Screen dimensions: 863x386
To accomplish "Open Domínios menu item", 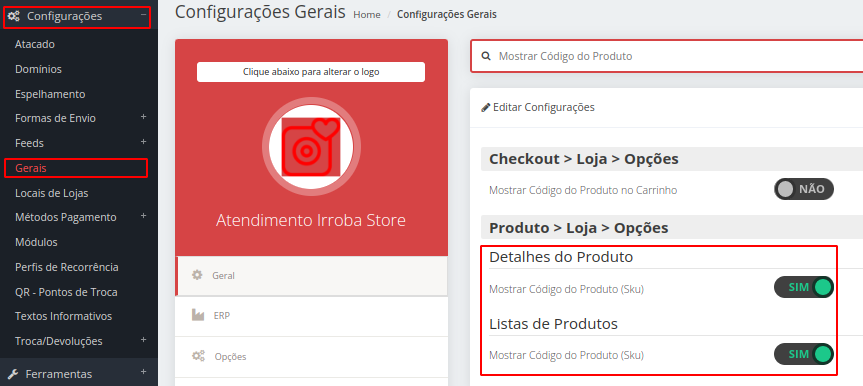I will tap(39, 69).
